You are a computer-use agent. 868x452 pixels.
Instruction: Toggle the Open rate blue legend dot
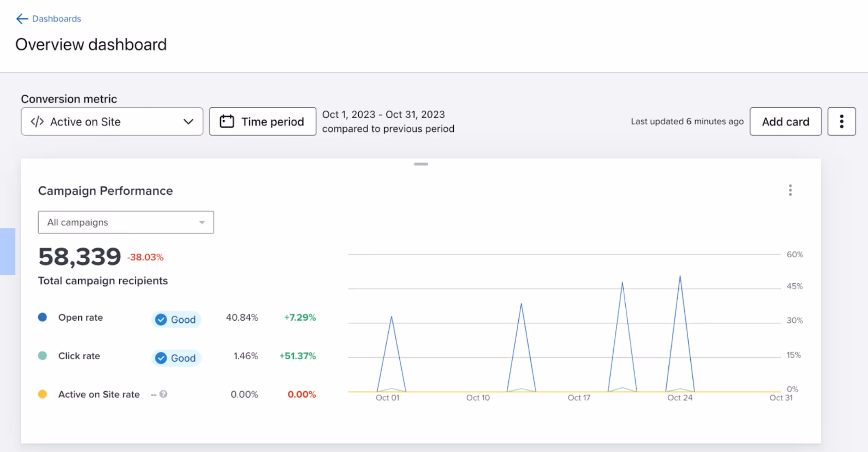click(42, 317)
